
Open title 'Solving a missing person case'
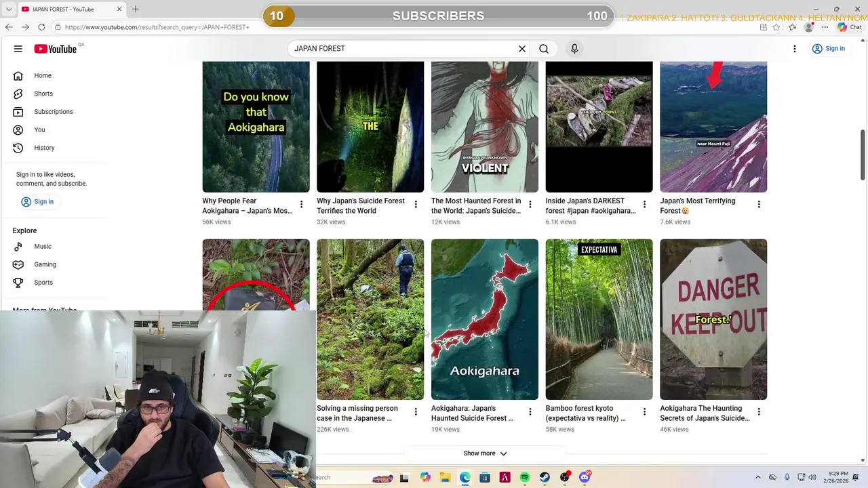tap(357, 413)
